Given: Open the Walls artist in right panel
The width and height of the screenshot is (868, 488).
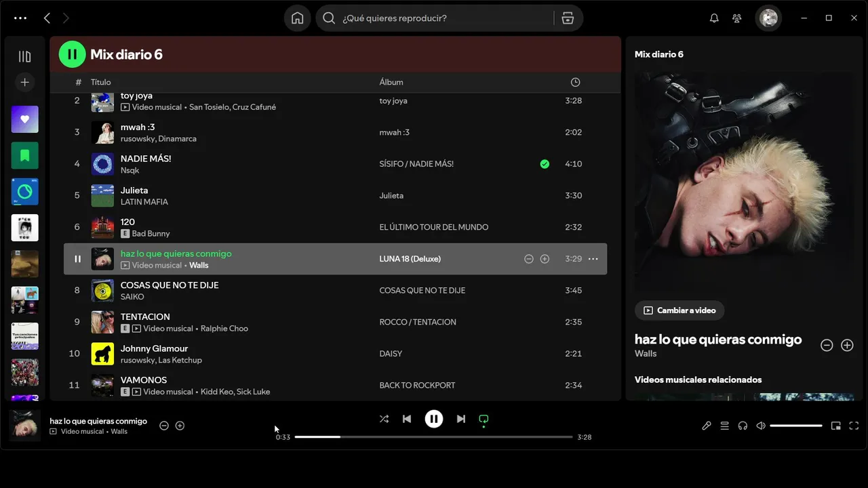Looking at the screenshot, I should pyautogui.click(x=646, y=354).
